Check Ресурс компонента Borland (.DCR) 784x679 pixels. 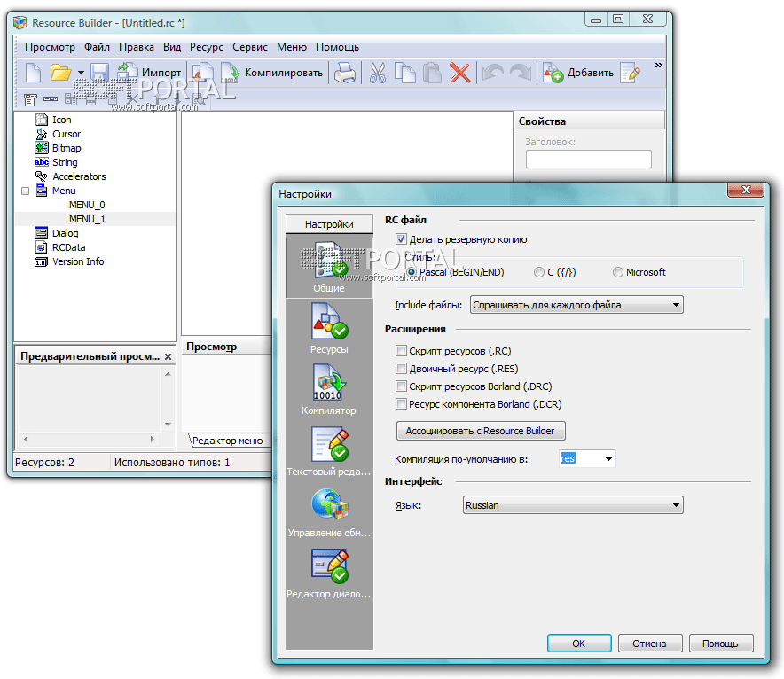click(x=401, y=404)
